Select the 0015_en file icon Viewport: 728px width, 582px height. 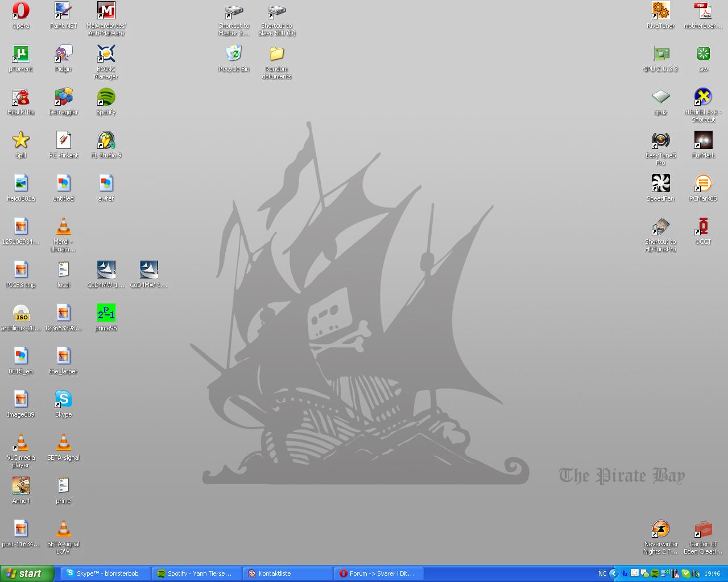pyautogui.click(x=21, y=361)
